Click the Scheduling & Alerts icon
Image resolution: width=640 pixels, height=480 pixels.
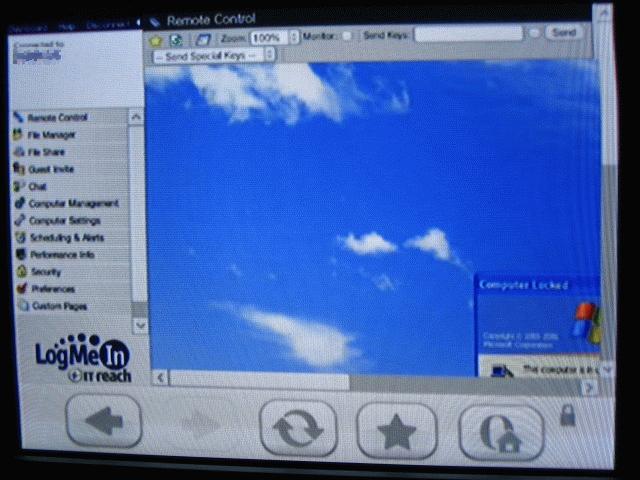20,237
